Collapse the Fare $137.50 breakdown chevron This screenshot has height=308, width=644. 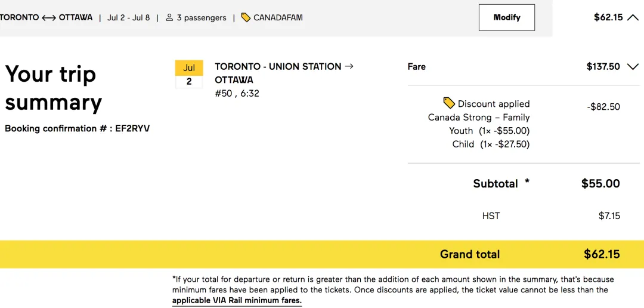click(x=633, y=67)
